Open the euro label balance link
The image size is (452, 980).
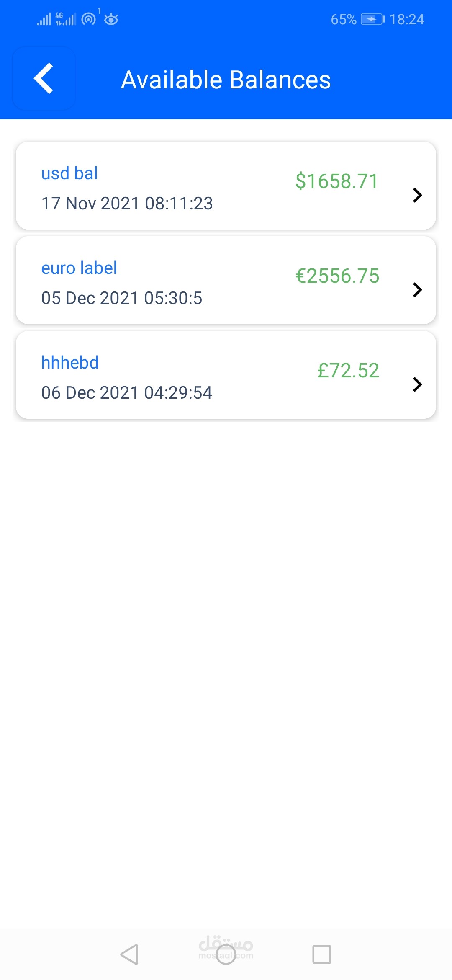click(x=79, y=268)
